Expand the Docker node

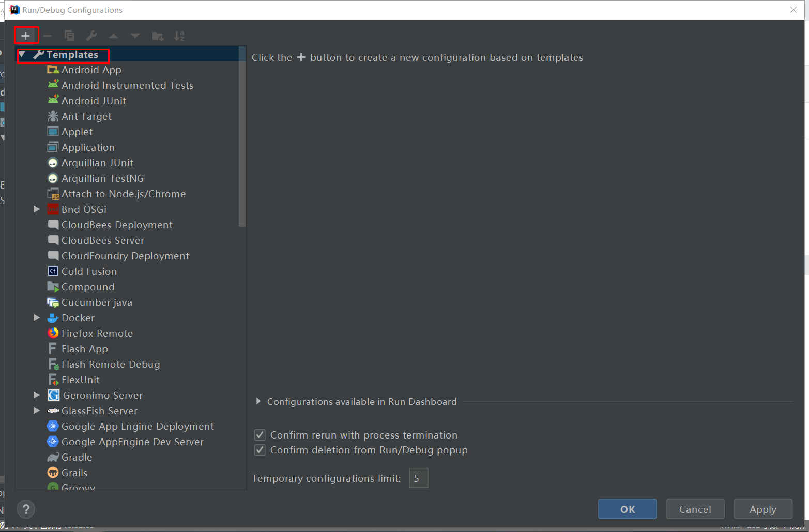[37, 318]
